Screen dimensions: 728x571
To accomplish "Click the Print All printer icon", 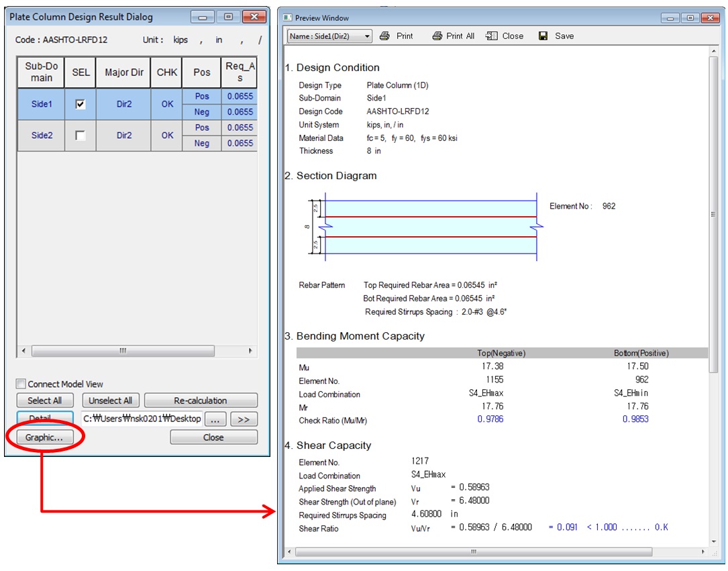I will click(x=437, y=36).
